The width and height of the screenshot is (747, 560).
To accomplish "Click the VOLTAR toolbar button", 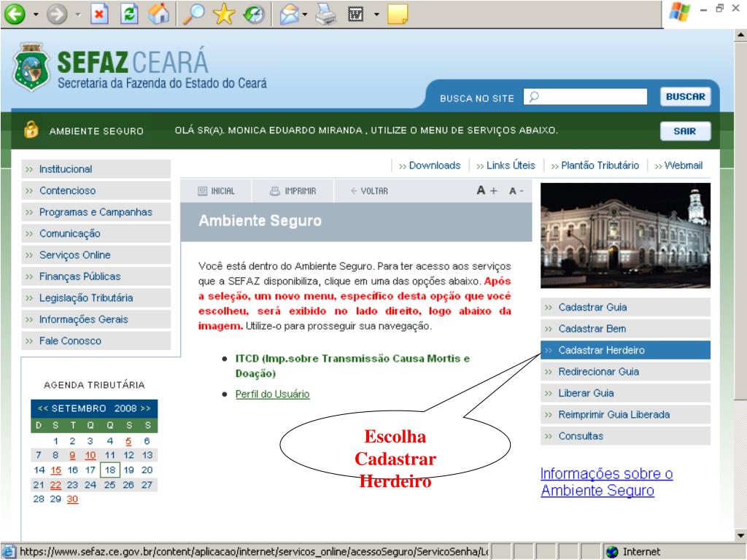I will coord(369,191).
